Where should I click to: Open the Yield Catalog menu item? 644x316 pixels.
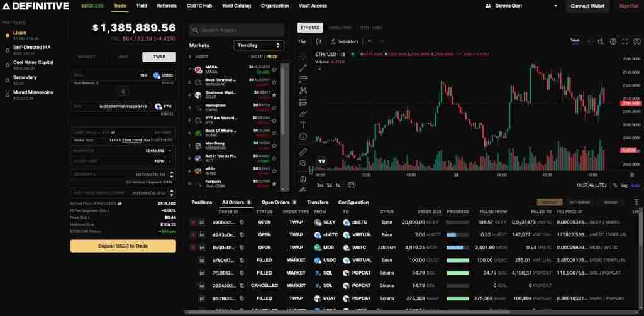(x=236, y=6)
